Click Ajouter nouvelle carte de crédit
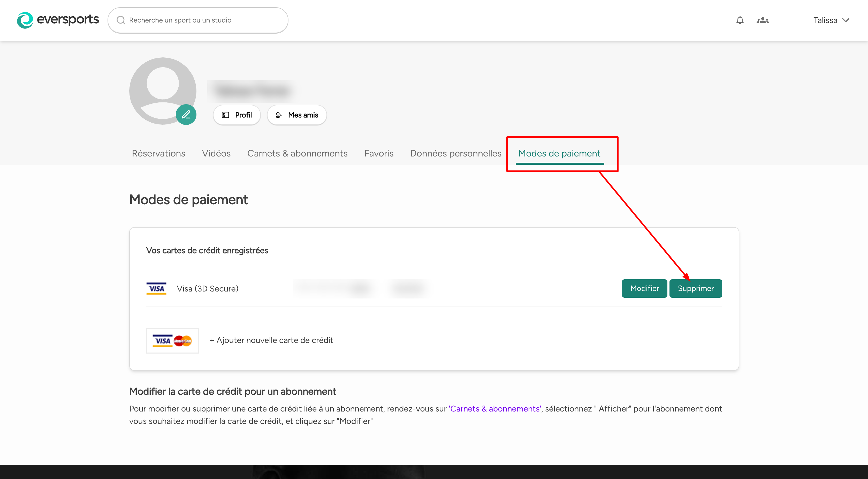 click(271, 340)
